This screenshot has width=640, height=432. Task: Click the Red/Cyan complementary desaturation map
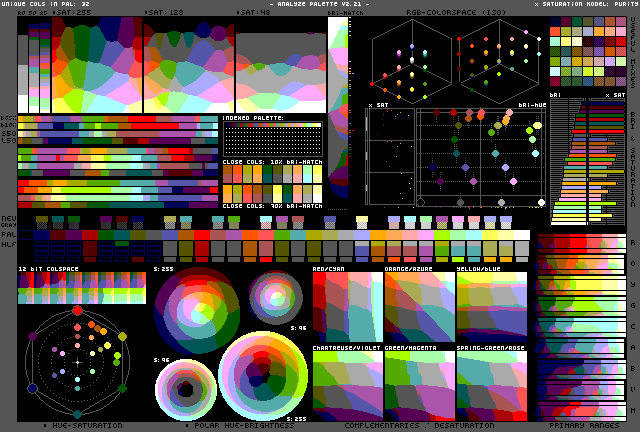click(x=346, y=307)
